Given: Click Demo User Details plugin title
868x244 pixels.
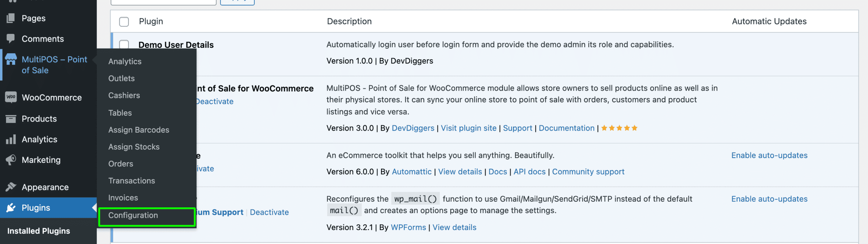Looking at the screenshot, I should coord(176,45).
